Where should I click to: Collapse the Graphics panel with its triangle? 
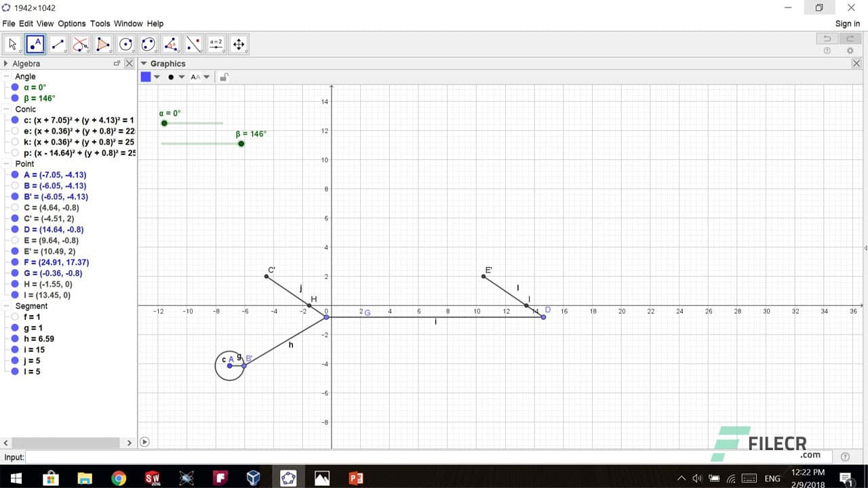144,63
